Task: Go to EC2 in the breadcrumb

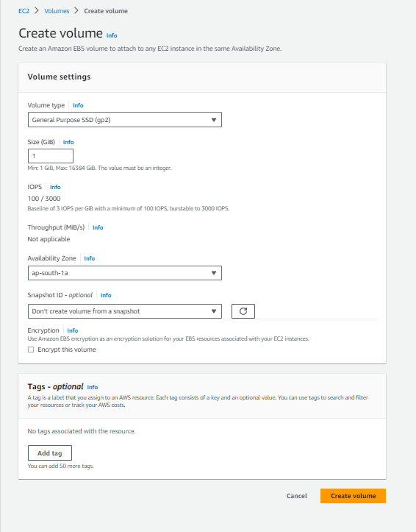Action: (24, 11)
